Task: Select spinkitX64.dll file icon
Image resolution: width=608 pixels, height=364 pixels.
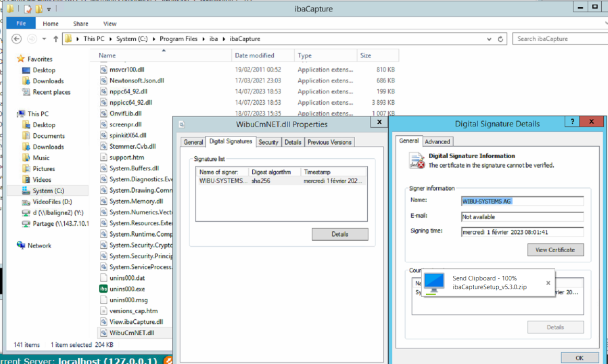Action: 103,135
